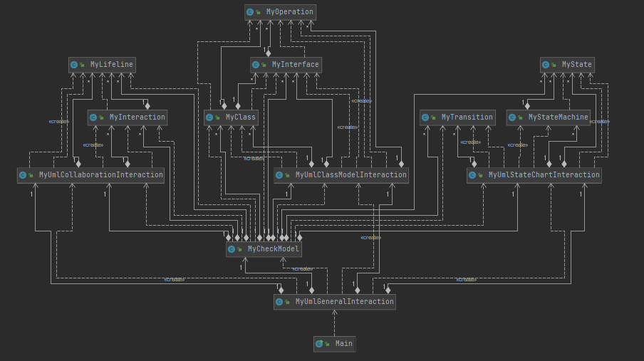The height and width of the screenshot is (361, 644).
Task: Click the class icon on MyUmlGeneralInteraction node
Action: 279,302
